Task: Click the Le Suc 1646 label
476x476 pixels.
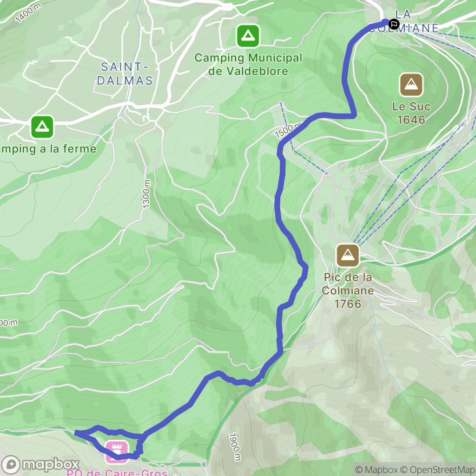Action: click(x=411, y=113)
